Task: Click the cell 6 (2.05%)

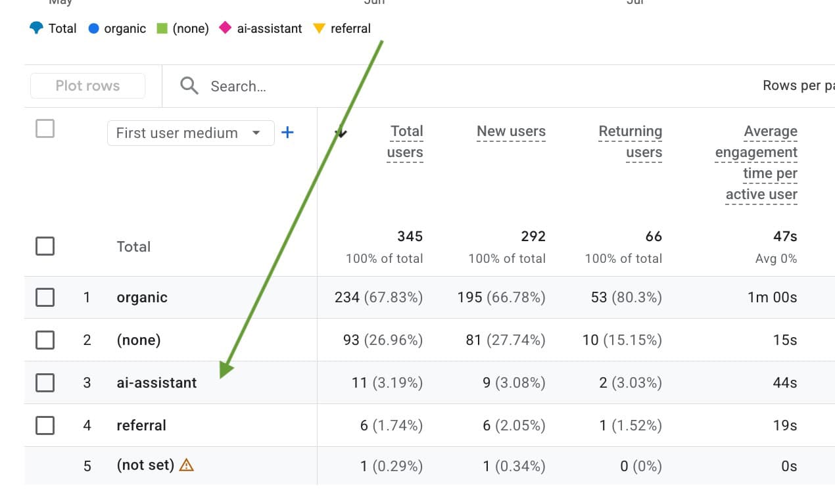Action: (x=514, y=425)
